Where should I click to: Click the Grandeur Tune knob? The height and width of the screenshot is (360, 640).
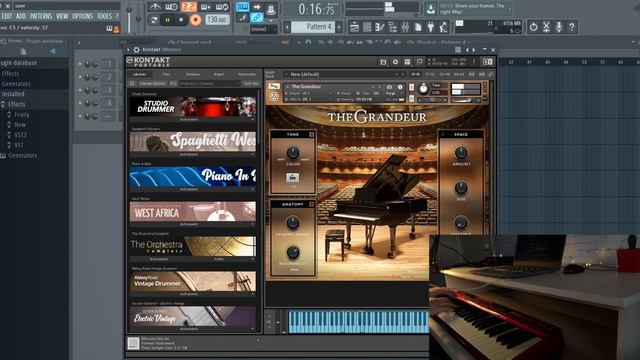tap(424, 89)
